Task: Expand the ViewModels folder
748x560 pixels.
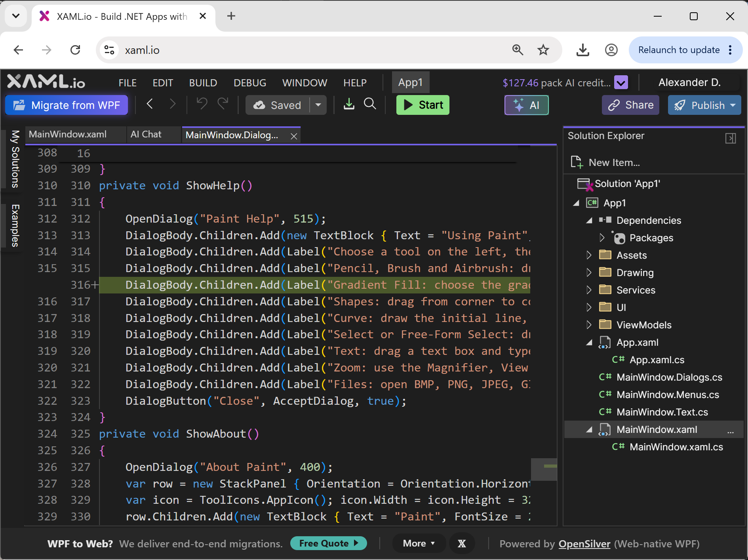Action: click(x=589, y=325)
